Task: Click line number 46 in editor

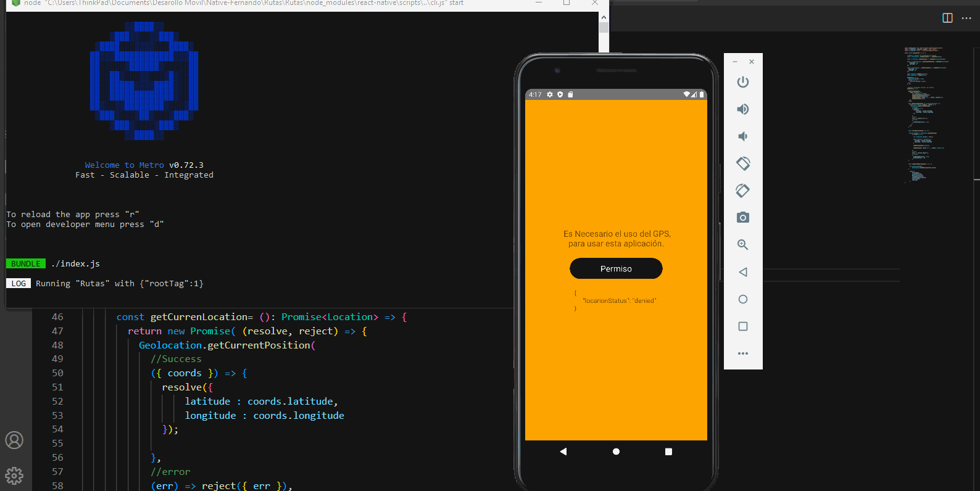Action: [57, 317]
